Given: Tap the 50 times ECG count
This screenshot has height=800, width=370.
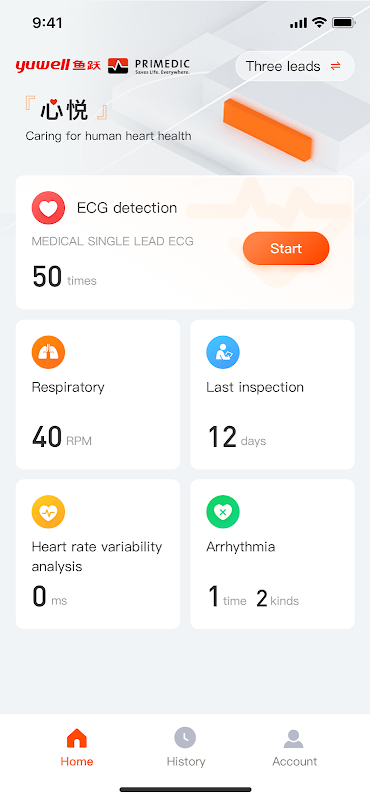Looking at the screenshot, I should tap(64, 276).
